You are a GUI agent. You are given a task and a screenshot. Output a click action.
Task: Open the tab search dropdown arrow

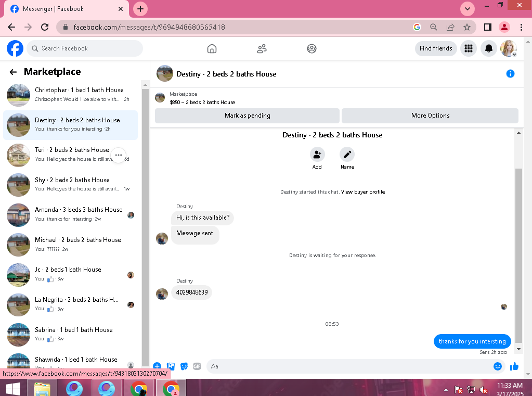(x=467, y=9)
